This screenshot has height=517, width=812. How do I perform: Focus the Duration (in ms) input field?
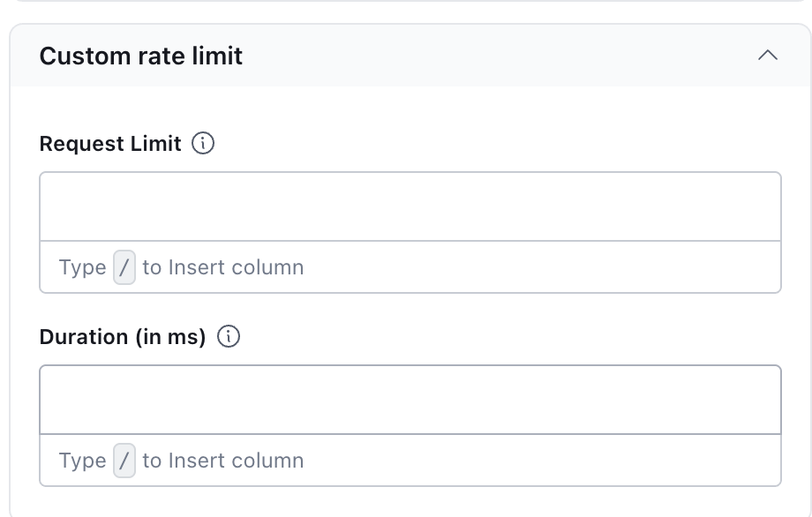(410, 400)
